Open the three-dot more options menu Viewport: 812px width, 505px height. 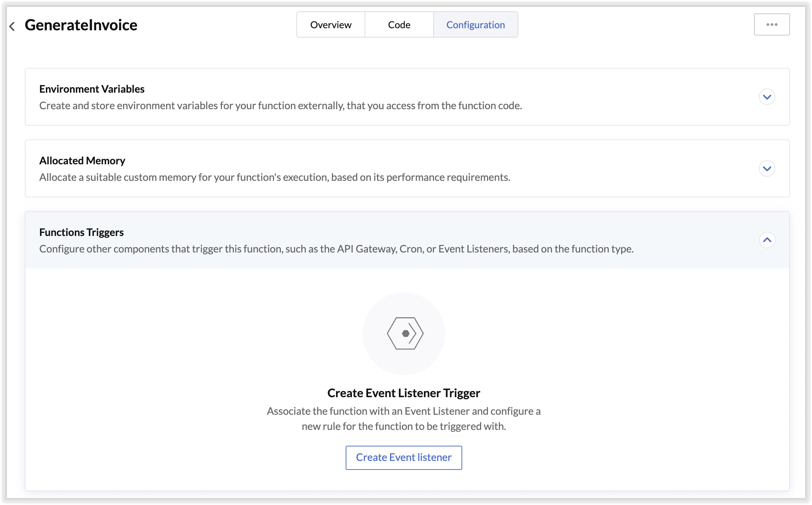point(772,24)
